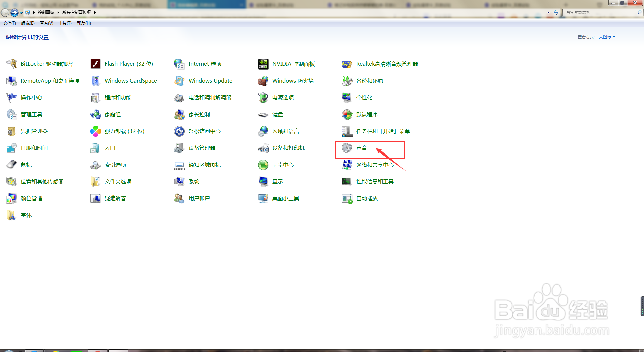Open 任务栏和「开始」菜单 link
The width and height of the screenshot is (644, 352).
coord(383,131)
